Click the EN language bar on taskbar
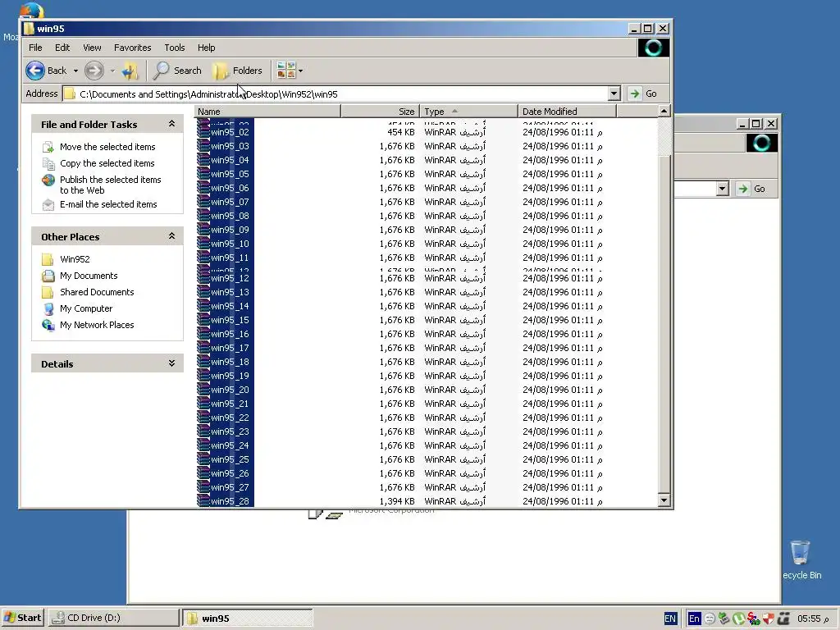 (670, 619)
